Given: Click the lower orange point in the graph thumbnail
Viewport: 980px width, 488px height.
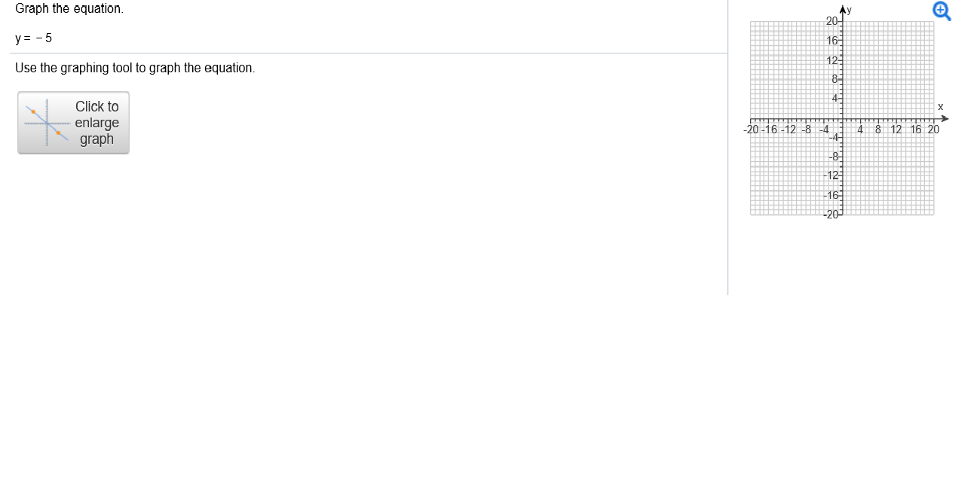Looking at the screenshot, I should coord(58,133).
